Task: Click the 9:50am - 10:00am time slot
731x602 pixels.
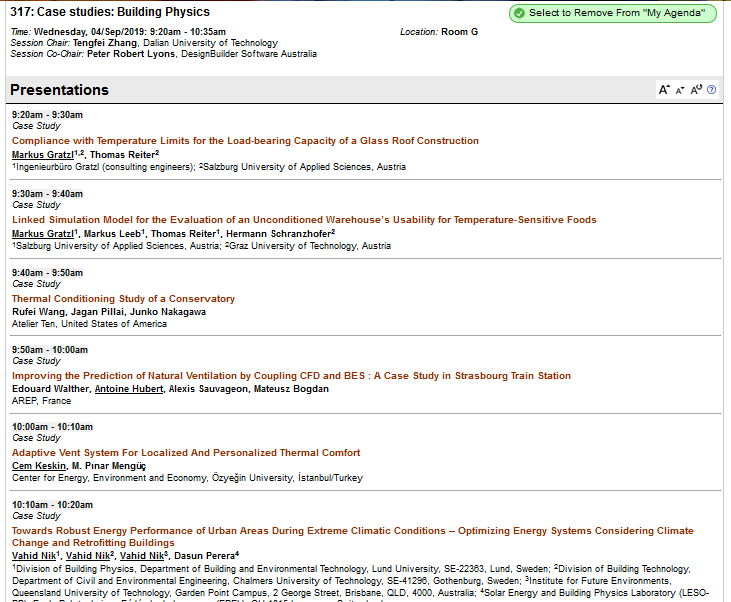Action: point(50,350)
